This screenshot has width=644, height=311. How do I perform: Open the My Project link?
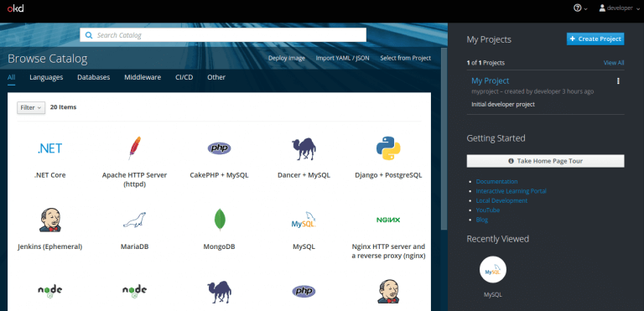click(x=490, y=81)
